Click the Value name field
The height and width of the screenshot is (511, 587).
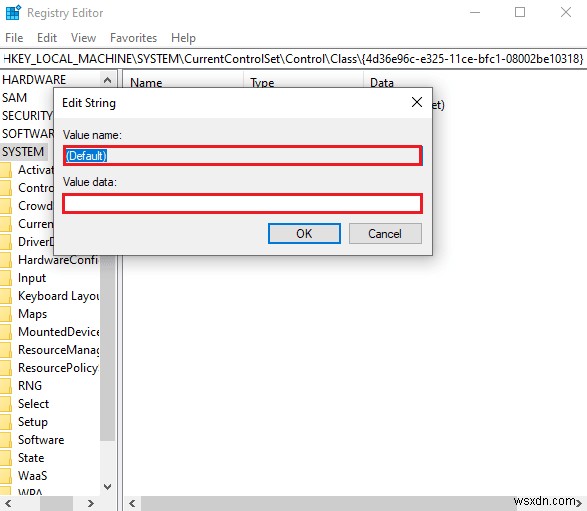(x=243, y=155)
